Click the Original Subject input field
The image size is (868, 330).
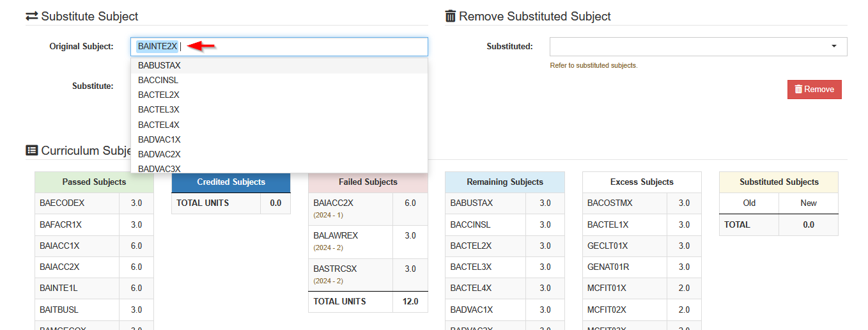pyautogui.click(x=279, y=47)
